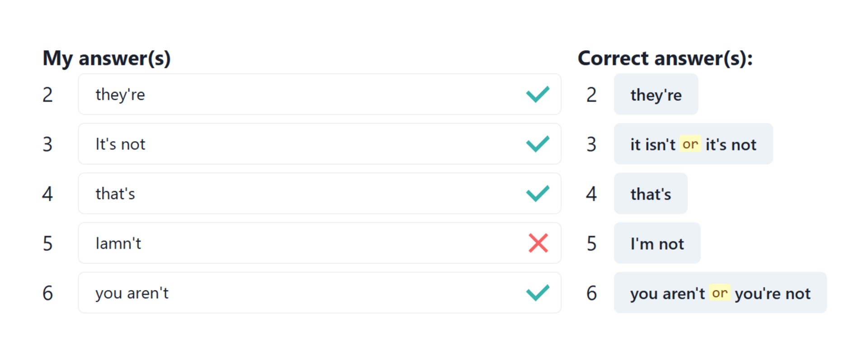Select the correct answer chip "I'm not"
The image size is (868, 362).
(657, 243)
